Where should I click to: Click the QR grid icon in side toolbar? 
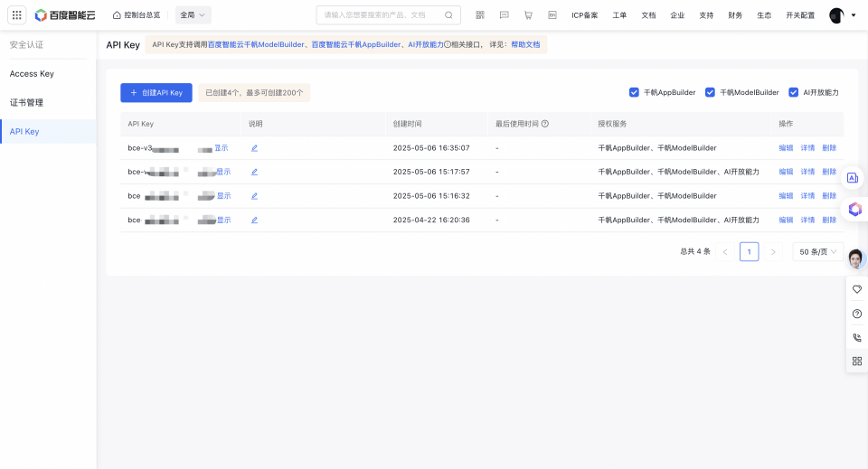(857, 361)
